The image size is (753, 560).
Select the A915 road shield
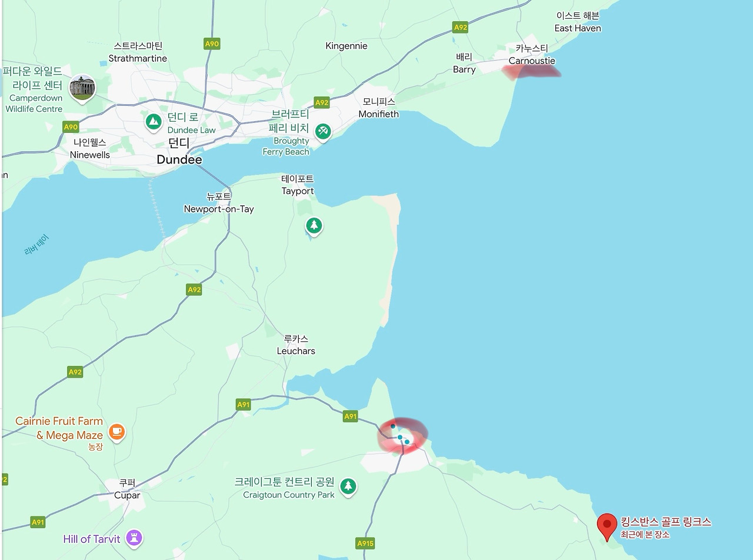365,543
